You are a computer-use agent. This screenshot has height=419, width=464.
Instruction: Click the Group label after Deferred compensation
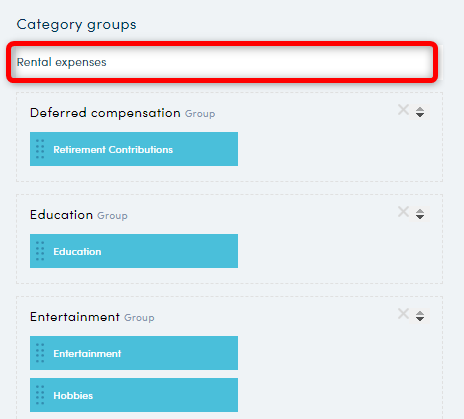pyautogui.click(x=200, y=114)
